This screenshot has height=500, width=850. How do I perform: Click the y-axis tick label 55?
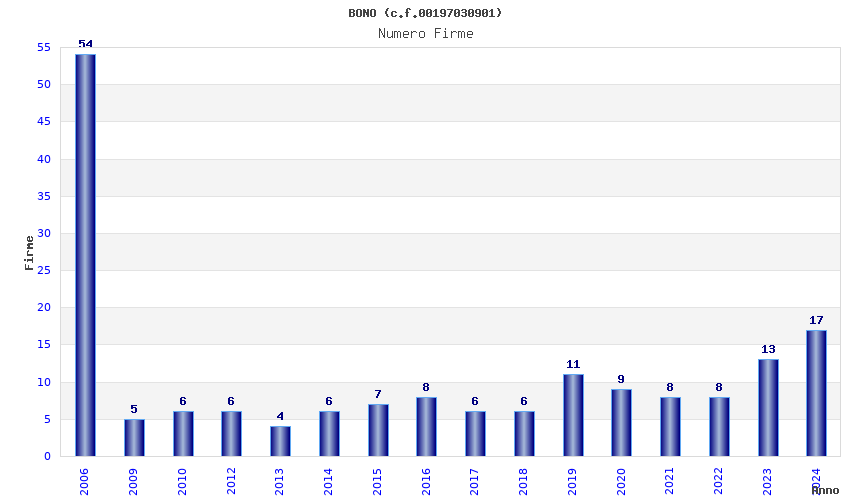point(44,48)
